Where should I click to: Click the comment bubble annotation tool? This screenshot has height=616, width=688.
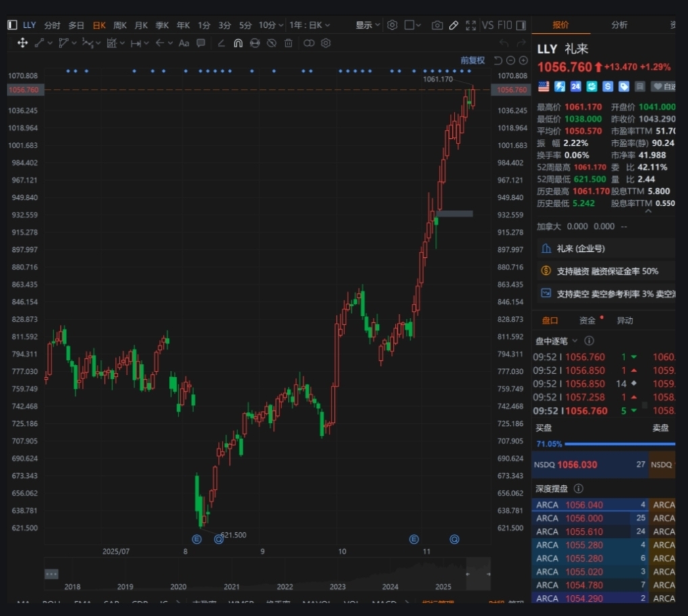tap(201, 43)
